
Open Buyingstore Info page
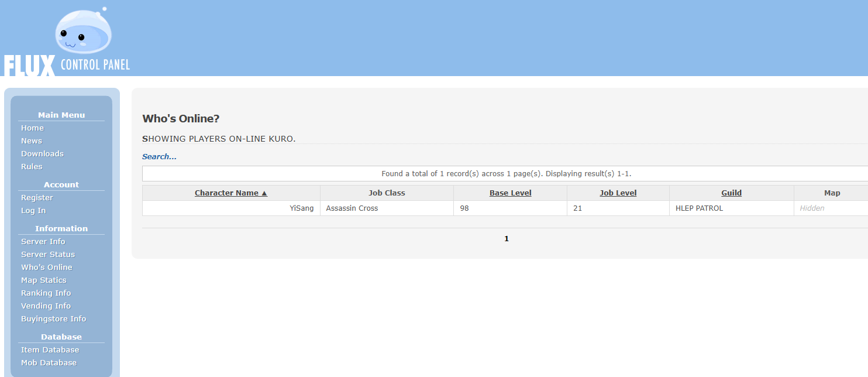point(53,319)
